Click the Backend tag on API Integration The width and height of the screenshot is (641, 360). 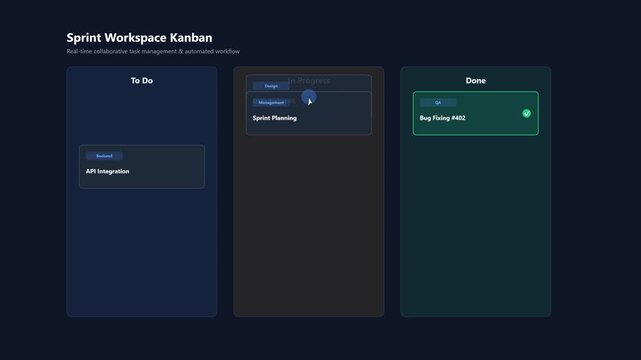click(x=104, y=156)
